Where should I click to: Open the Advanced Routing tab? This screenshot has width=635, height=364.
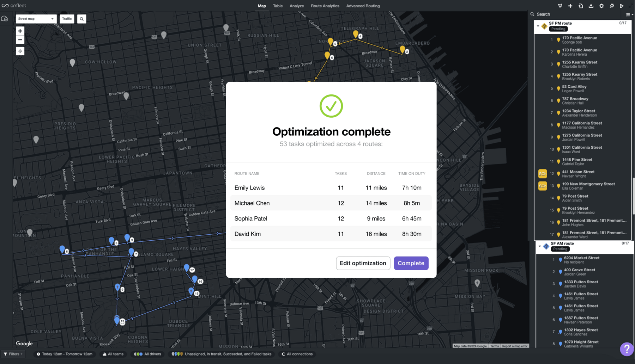(x=363, y=6)
